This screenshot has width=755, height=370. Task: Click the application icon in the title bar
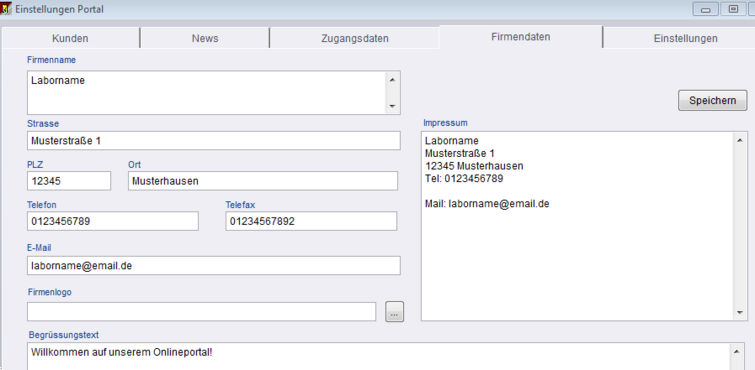(x=5, y=9)
